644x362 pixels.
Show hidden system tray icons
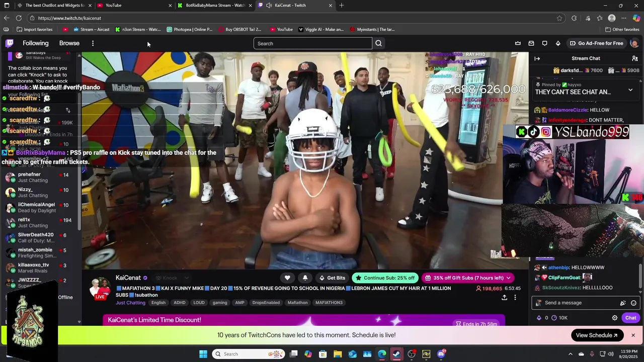click(570, 354)
